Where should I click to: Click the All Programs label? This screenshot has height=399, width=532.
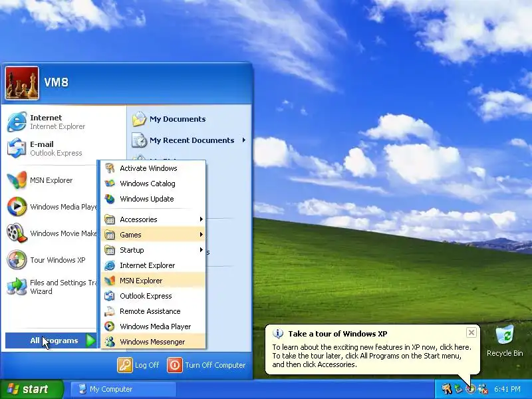coord(54,340)
